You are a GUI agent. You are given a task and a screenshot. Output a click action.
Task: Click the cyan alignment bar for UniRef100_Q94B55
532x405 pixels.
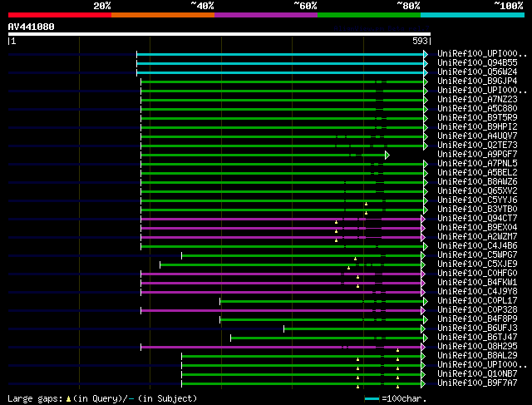(281, 62)
